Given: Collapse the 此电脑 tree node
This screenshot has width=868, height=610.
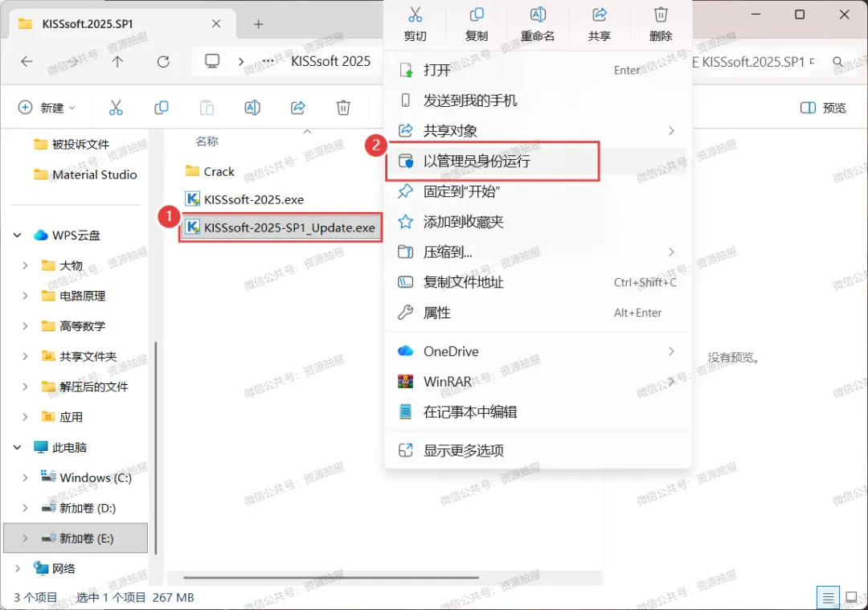Looking at the screenshot, I should coord(18,448).
